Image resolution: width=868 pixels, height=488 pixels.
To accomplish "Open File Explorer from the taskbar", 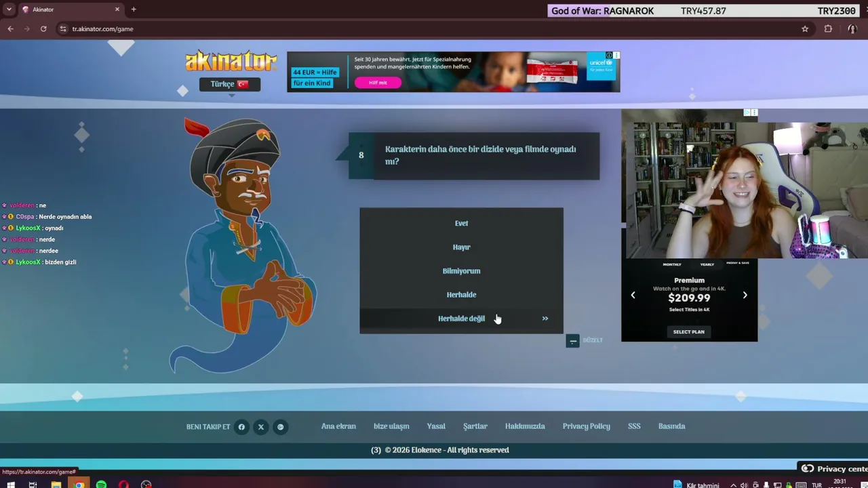I will click(x=56, y=485).
